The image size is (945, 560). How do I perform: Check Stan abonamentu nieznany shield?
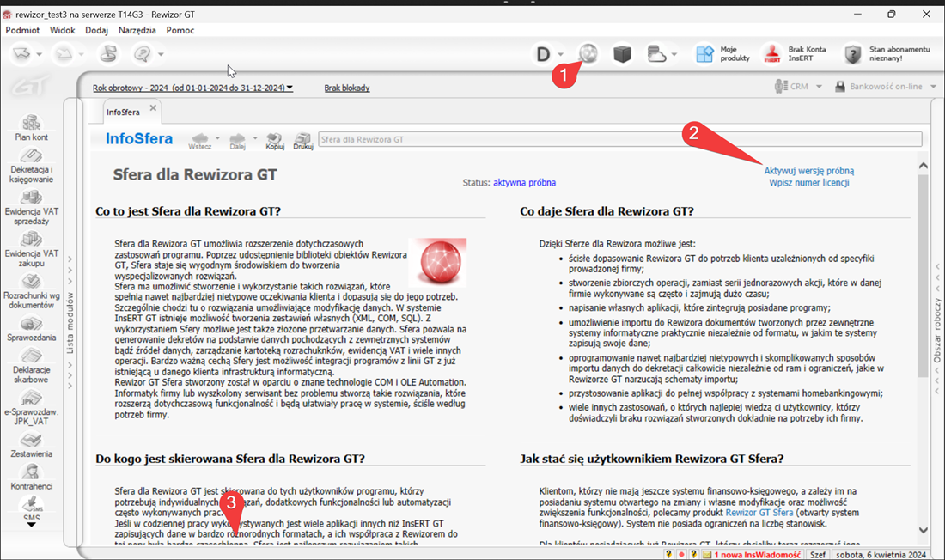pos(887,54)
